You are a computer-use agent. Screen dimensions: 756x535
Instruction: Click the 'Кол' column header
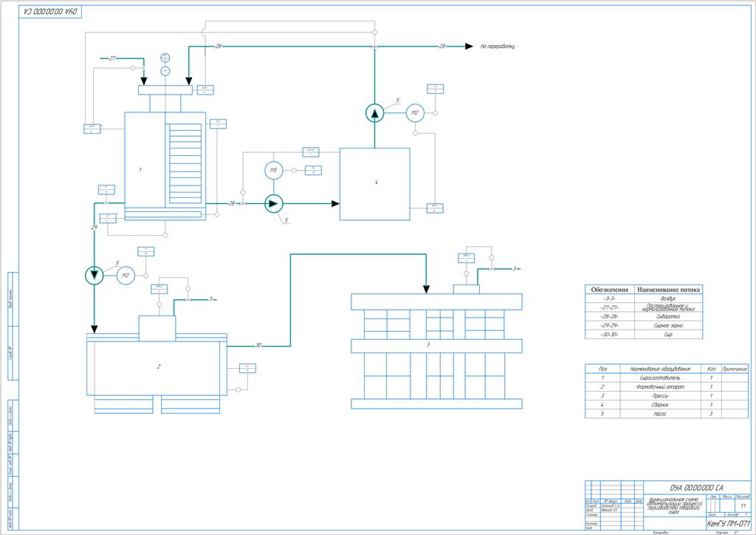click(711, 369)
